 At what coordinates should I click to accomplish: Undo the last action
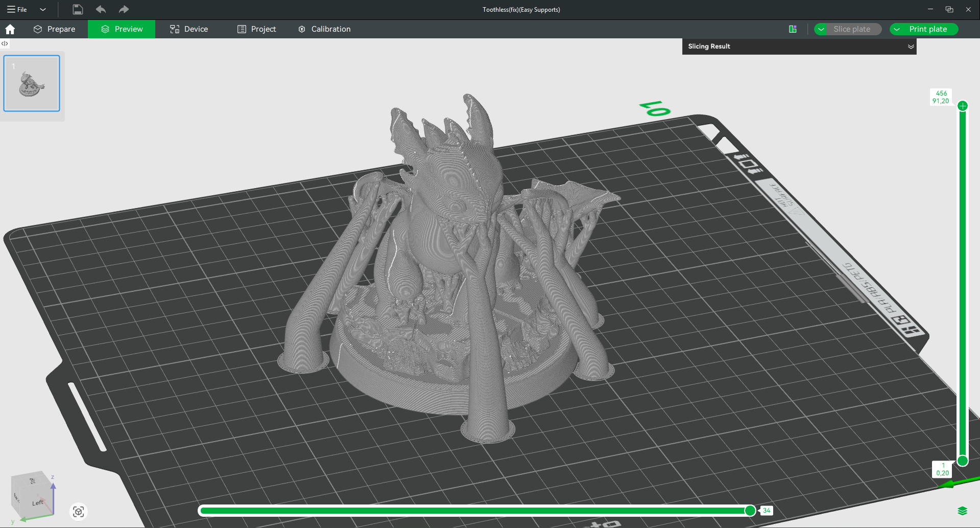click(101, 9)
